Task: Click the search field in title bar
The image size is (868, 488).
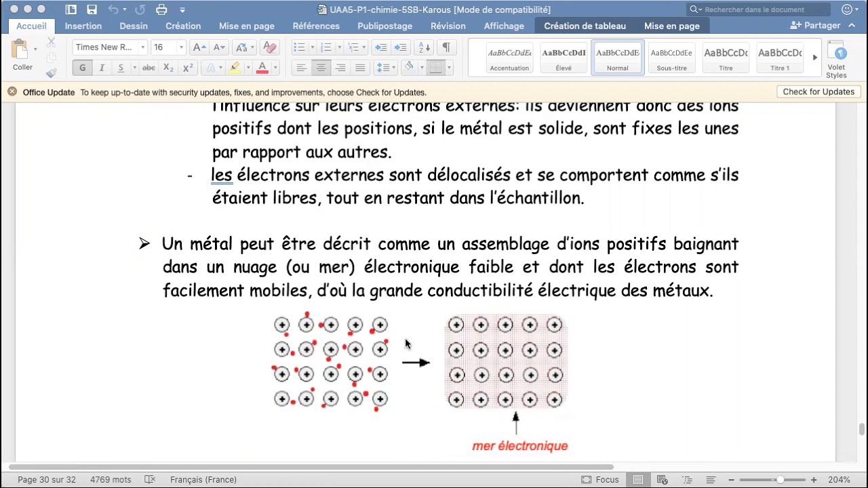Action: click(759, 9)
